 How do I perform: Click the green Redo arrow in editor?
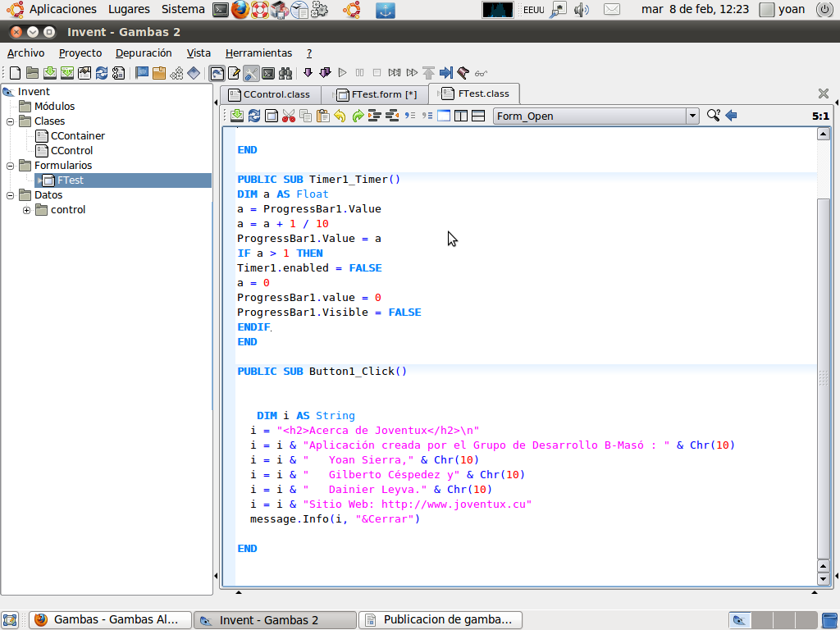pyautogui.click(x=358, y=116)
